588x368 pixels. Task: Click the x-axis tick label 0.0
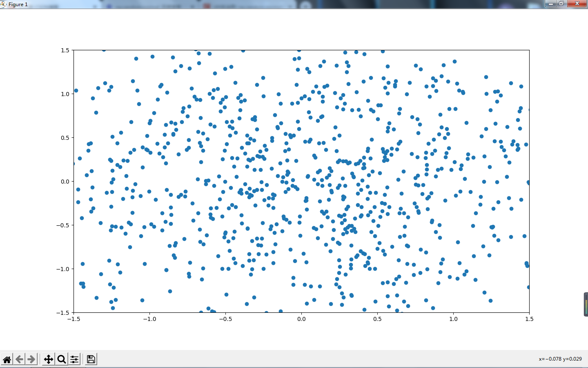point(301,319)
